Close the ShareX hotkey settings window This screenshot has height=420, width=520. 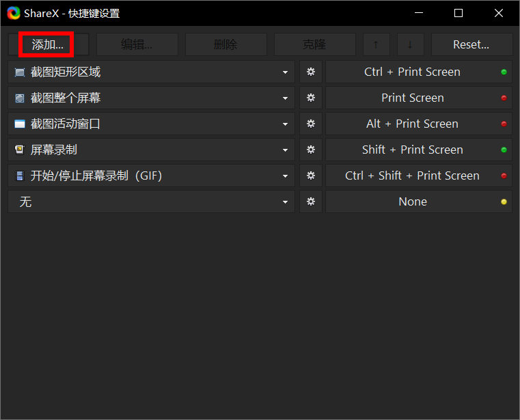pos(498,13)
